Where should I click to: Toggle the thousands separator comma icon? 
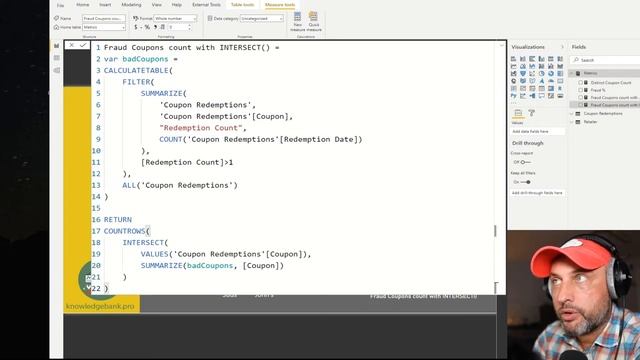pos(155,27)
